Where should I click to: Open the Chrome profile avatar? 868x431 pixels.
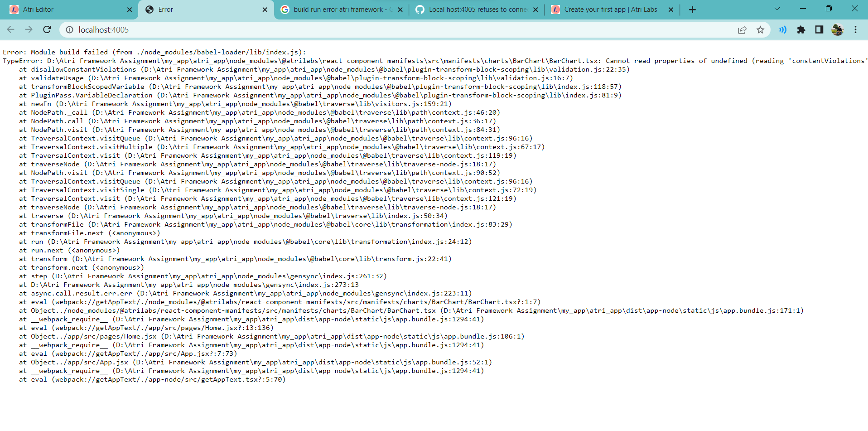pos(837,29)
